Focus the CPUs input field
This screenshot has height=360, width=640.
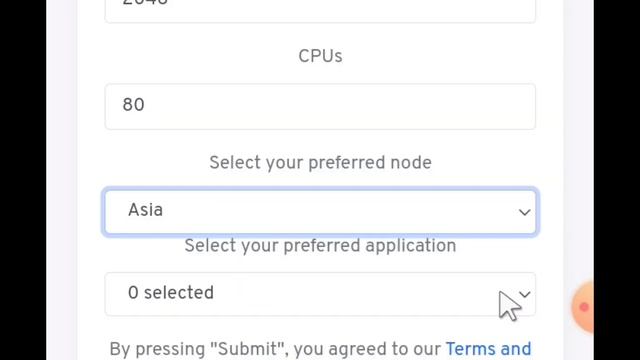point(320,107)
